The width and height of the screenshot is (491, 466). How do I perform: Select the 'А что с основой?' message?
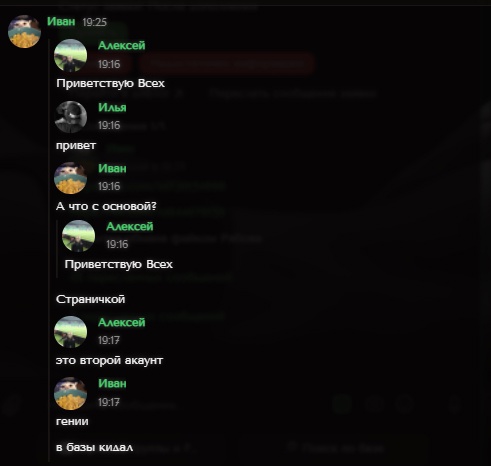(x=106, y=206)
